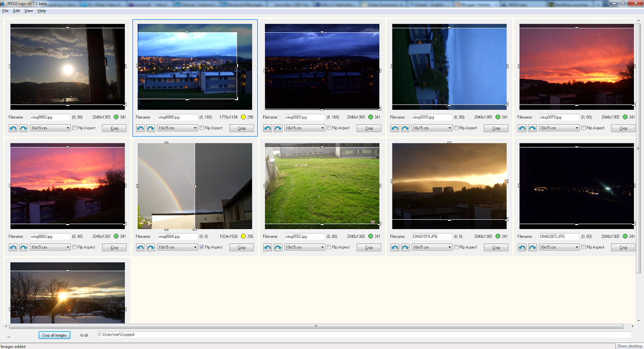Screen dimensions: 644x349
Task: Open the 10x15 cm dropdown for cimg0084.jpg
Action: pos(178,247)
